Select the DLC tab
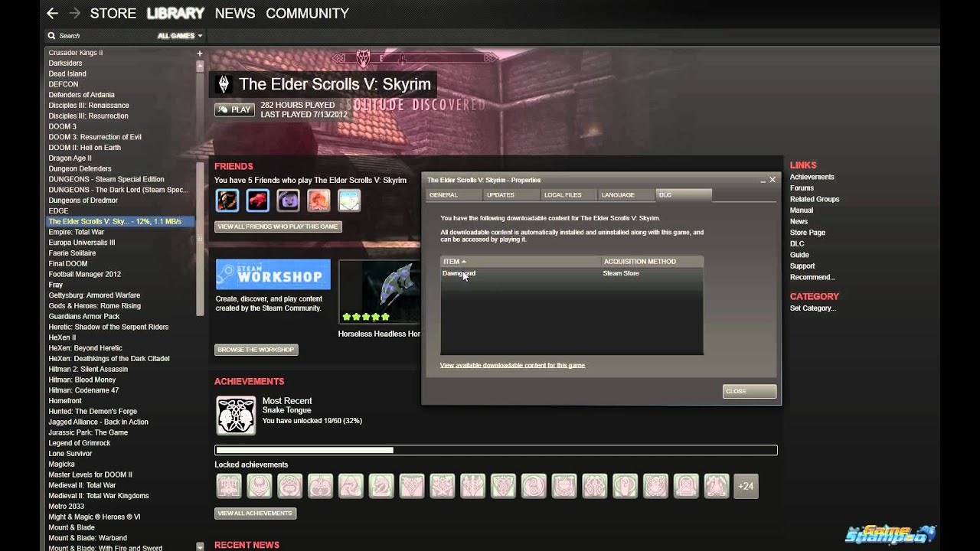Image resolution: width=980 pixels, height=551 pixels. coord(684,195)
